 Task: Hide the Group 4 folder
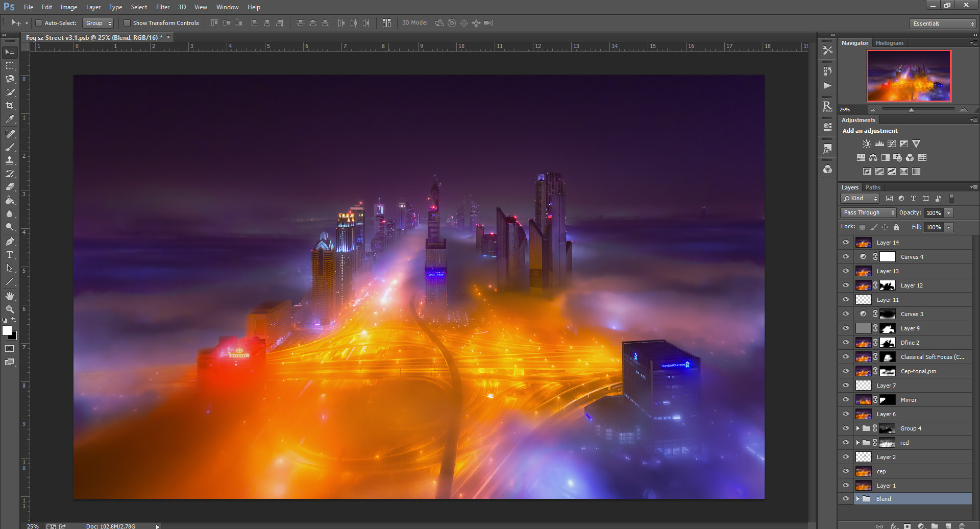point(846,428)
